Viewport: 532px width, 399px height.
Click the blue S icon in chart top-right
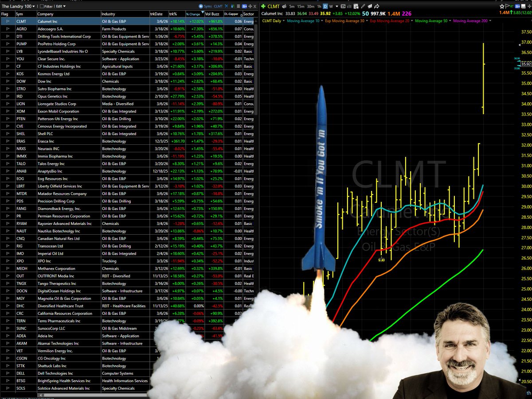[517, 6]
